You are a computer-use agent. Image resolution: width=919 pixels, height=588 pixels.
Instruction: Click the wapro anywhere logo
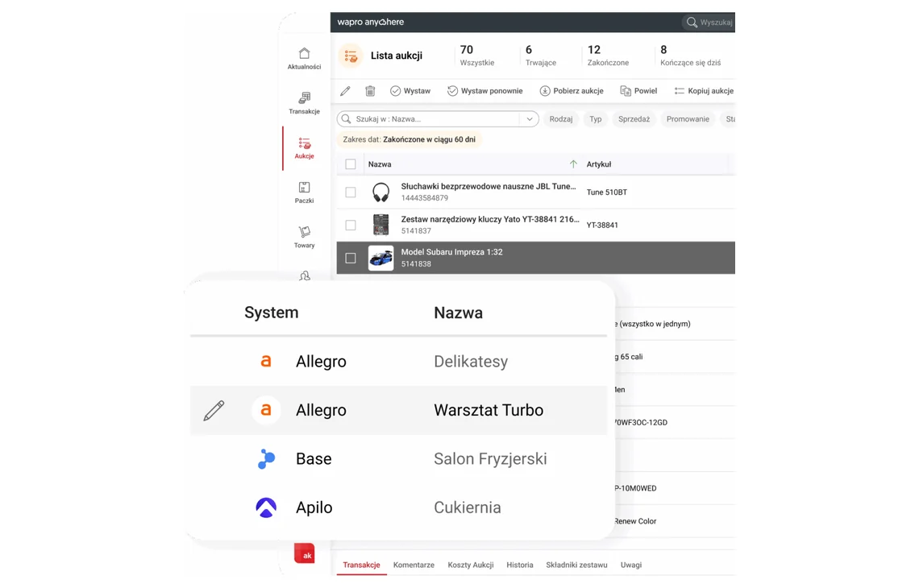pyautogui.click(x=370, y=23)
